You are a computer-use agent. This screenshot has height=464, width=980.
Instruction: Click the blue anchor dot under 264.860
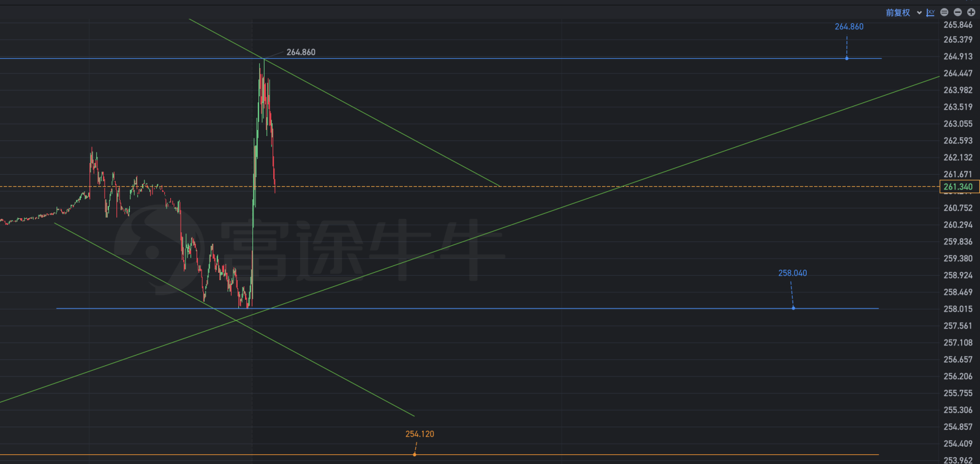point(847,58)
